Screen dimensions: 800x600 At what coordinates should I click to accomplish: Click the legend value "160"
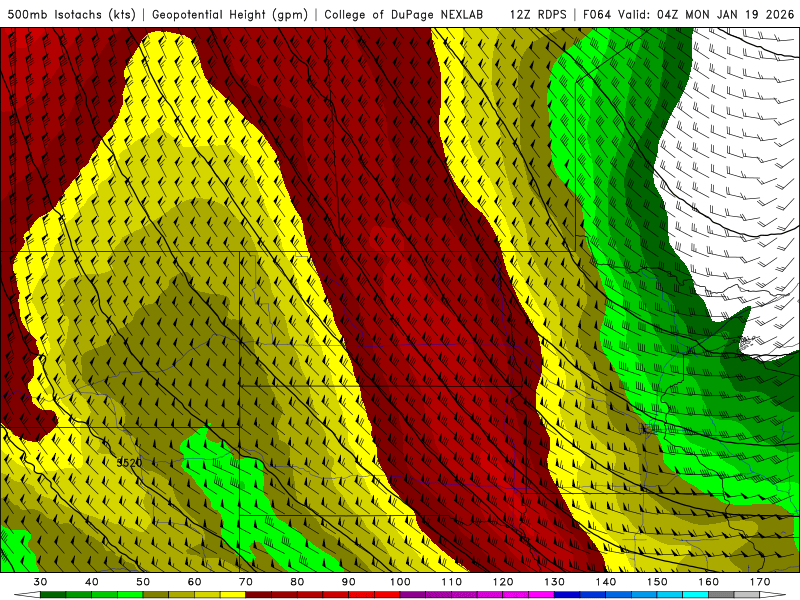(709, 582)
